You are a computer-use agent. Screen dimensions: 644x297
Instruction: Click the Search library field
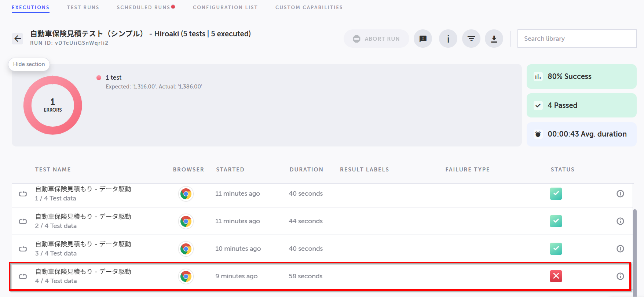click(x=577, y=39)
